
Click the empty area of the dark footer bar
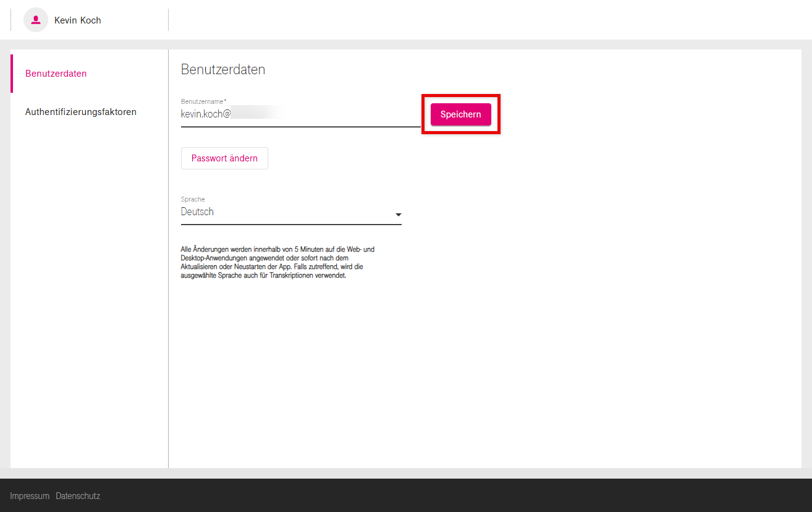433,495
